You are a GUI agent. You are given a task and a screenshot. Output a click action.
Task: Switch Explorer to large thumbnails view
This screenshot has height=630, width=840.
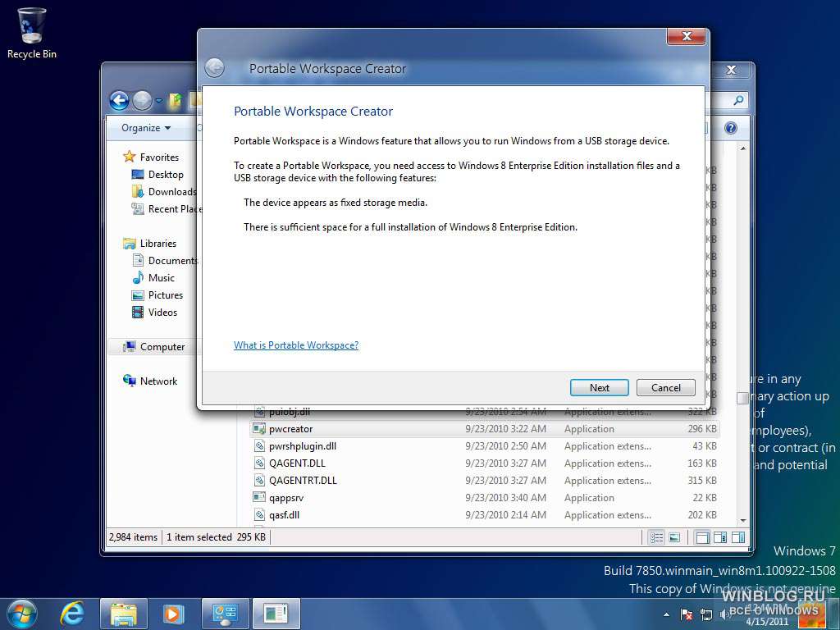(x=674, y=537)
